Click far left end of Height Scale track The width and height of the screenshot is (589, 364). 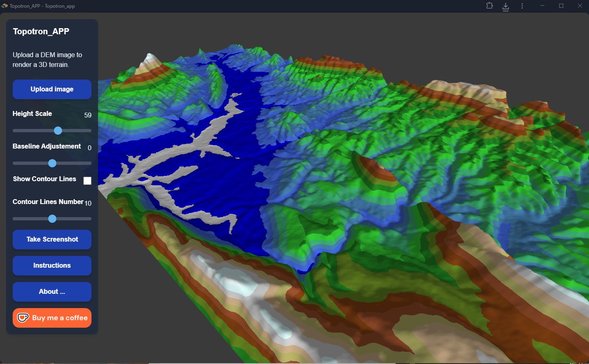click(x=14, y=131)
